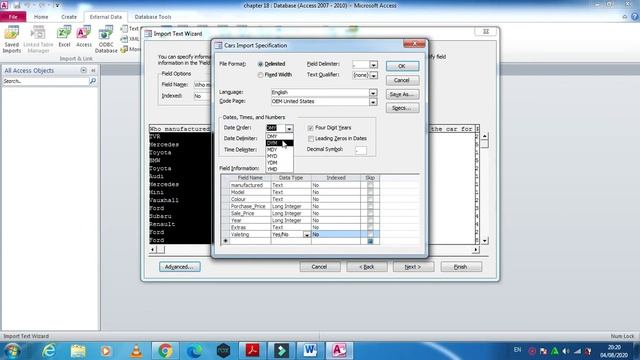Tick Skip checkbox for Valeting field
This screenshot has width=640, height=360.
click(370, 234)
